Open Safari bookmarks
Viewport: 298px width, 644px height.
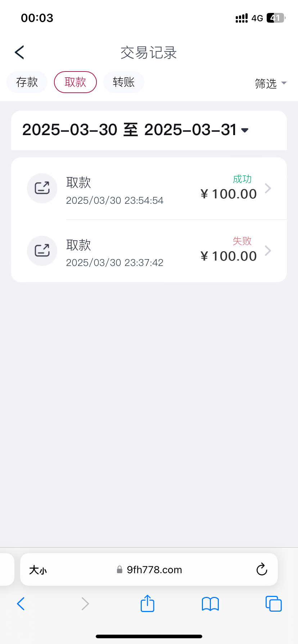pos(210,604)
